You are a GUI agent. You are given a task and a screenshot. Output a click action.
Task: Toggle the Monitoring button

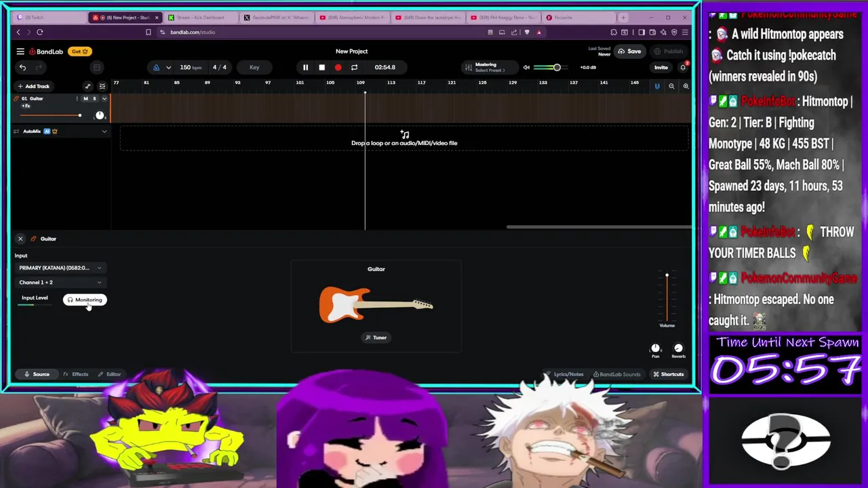pos(85,300)
